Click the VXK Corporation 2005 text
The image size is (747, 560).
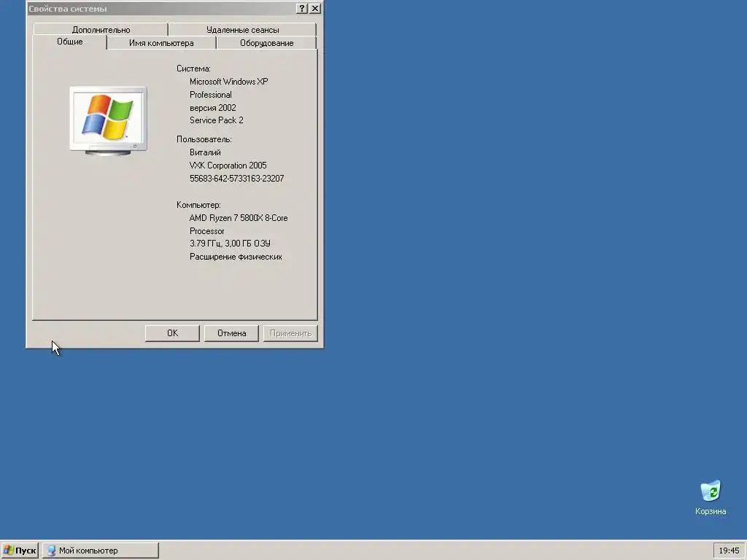tap(228, 166)
